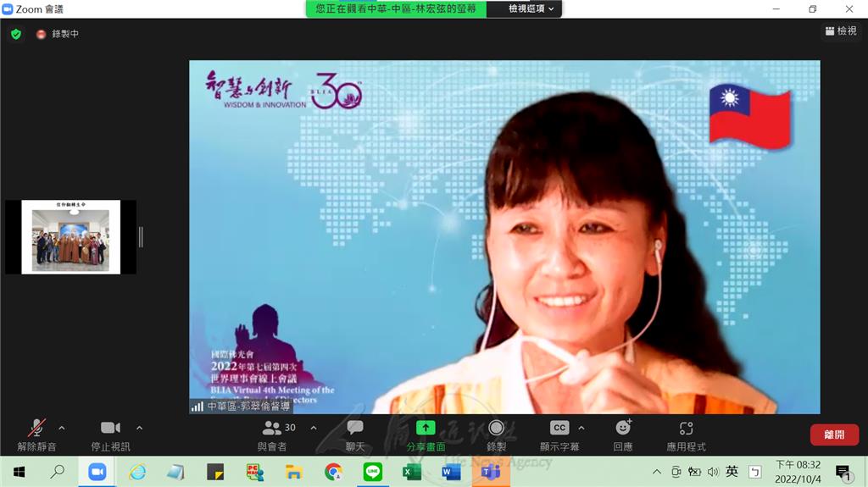Open the view options dropdown at top
The width and height of the screenshot is (868, 487).
(x=531, y=8)
